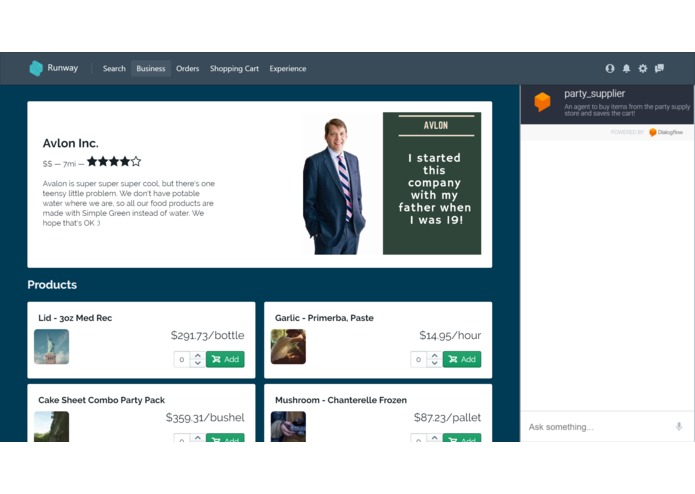Decrease quantity for Lid - 3oz Med Rec
Screen dimensions: 695x494
[x=198, y=363]
